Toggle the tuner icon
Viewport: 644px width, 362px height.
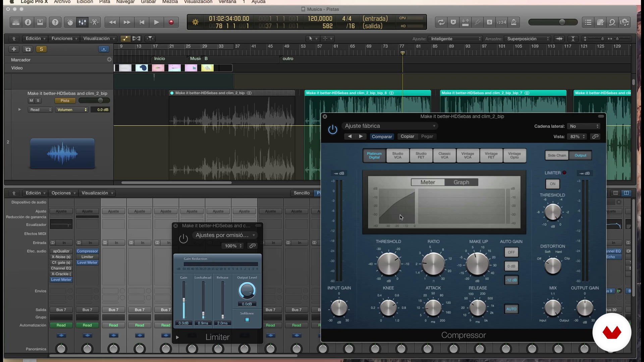(x=477, y=22)
